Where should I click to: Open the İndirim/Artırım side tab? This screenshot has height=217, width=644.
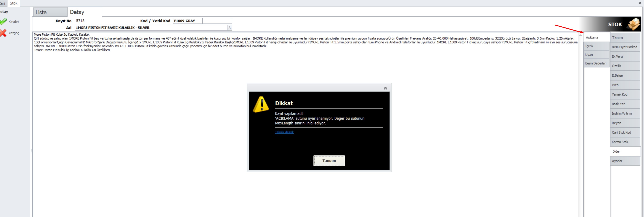[625, 114]
